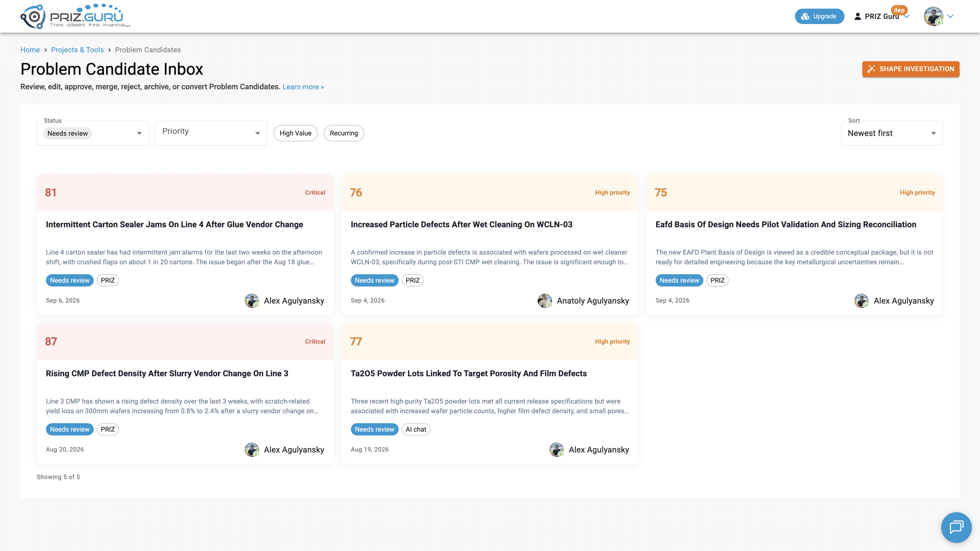This screenshot has height=551, width=980.
Task: Click the Upgrade button
Action: click(819, 16)
